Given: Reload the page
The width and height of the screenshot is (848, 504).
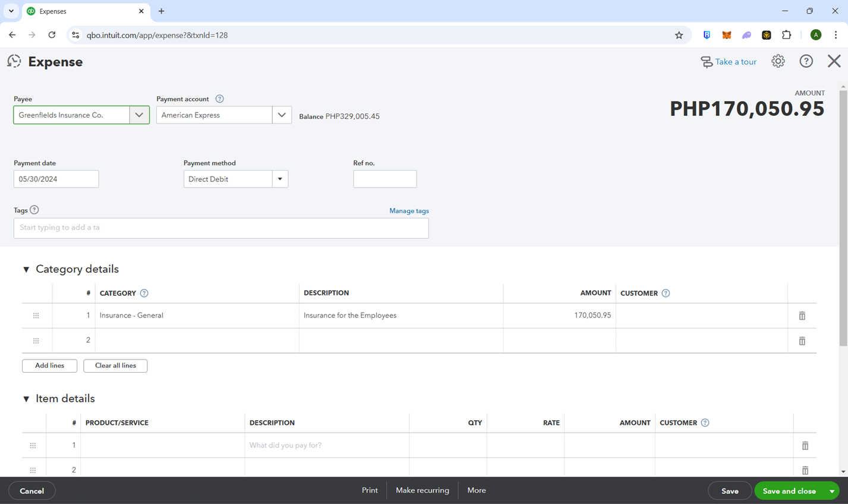Looking at the screenshot, I should tap(52, 35).
